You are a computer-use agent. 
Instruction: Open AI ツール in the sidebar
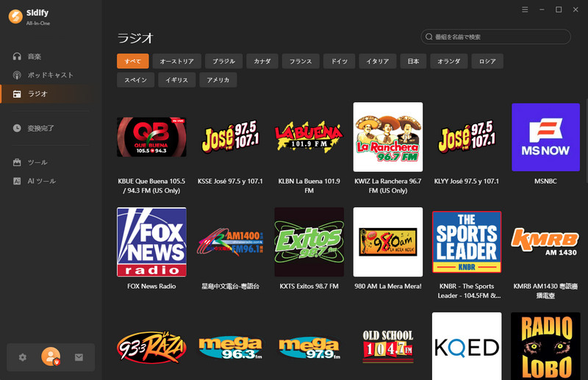[x=41, y=181]
